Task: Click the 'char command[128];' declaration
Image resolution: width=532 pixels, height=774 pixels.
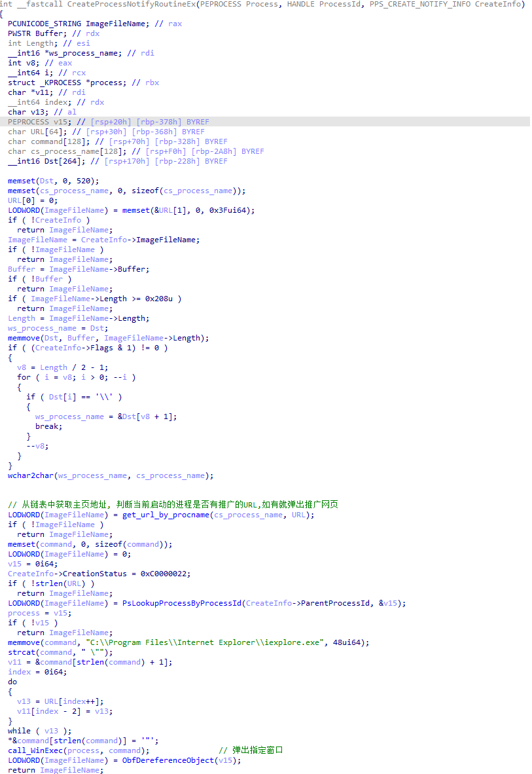Action: (x=49, y=141)
